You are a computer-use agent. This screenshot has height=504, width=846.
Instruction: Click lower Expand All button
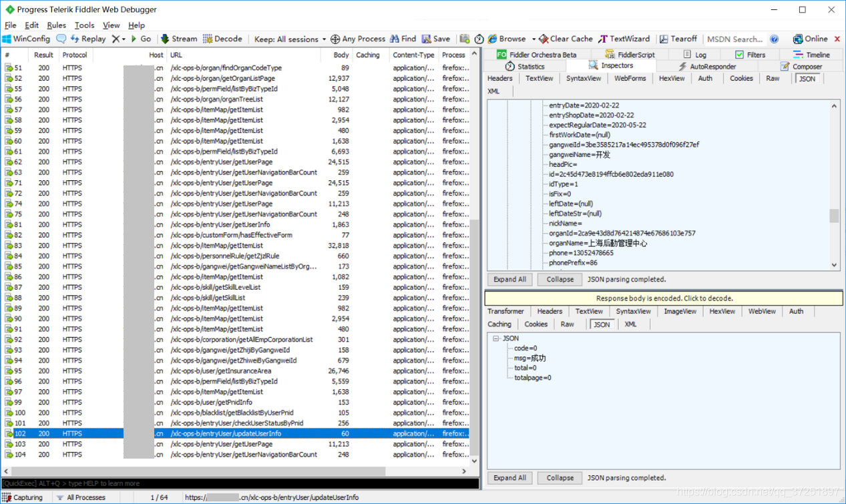pyautogui.click(x=510, y=477)
